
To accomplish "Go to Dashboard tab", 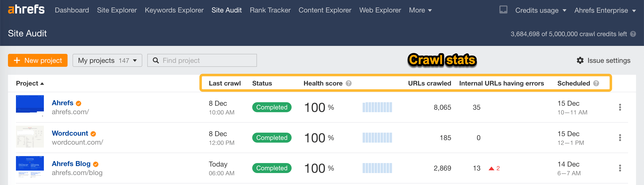I will click(x=72, y=10).
